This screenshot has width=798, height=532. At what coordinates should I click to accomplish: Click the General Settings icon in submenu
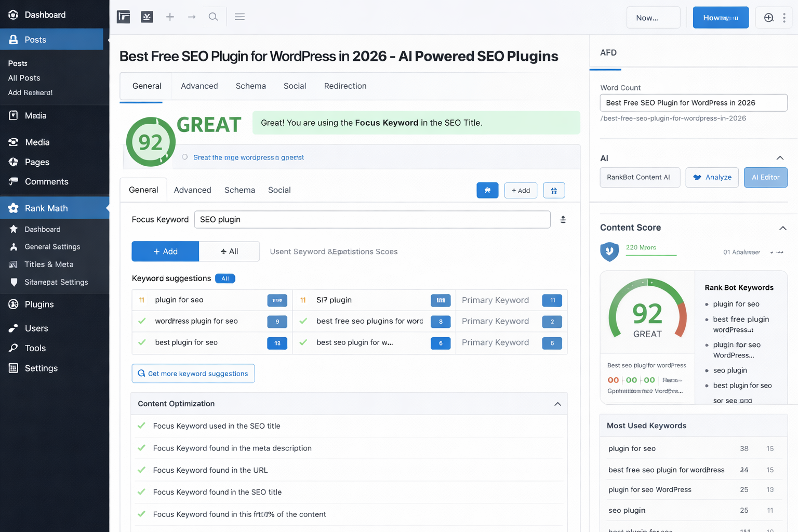pos(14,247)
